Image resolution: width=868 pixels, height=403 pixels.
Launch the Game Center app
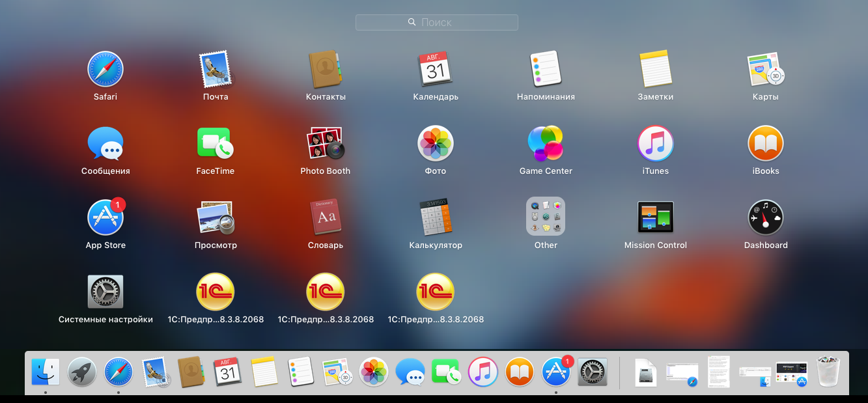click(545, 144)
